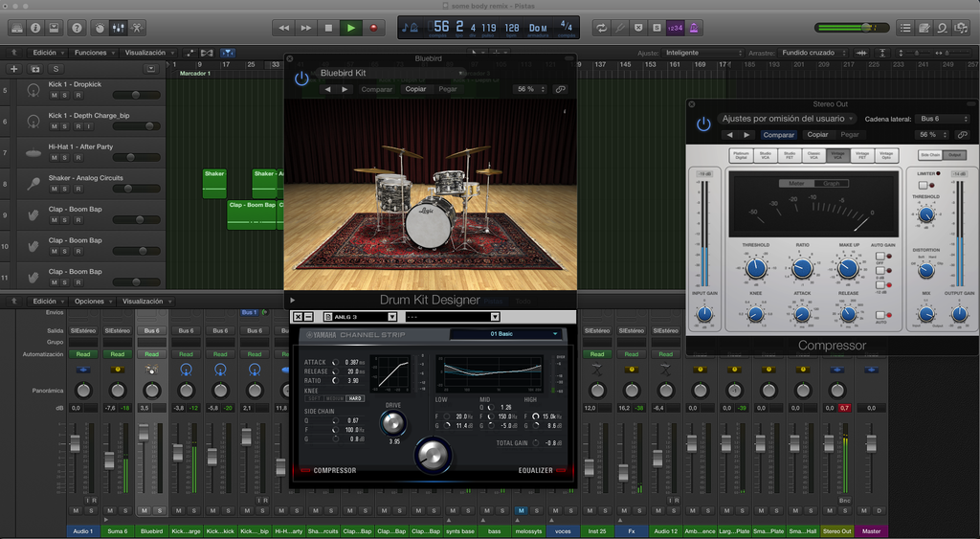Click the Compressor Ratio knob

pos(802,268)
